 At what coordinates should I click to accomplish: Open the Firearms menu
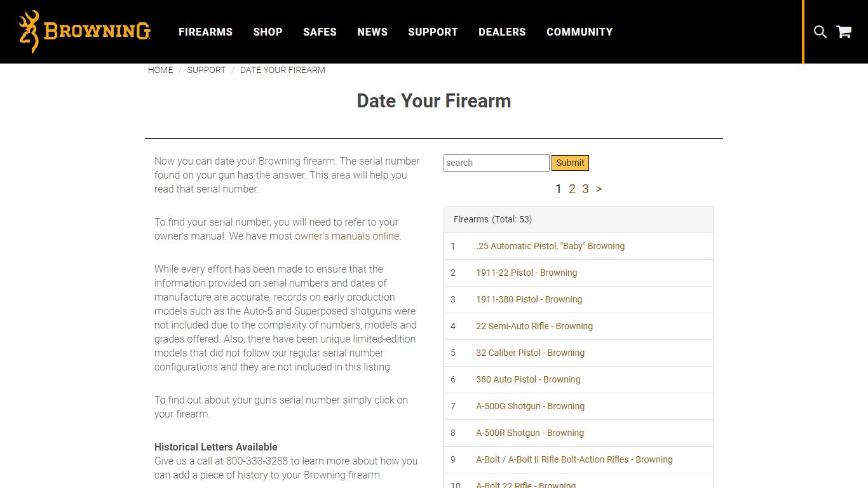(x=205, y=32)
